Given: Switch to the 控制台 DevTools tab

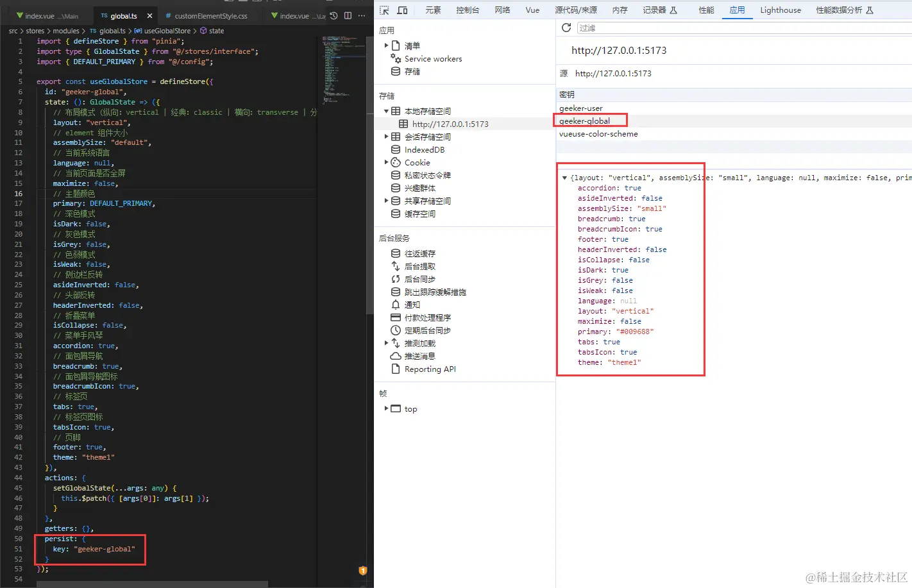Looking at the screenshot, I should (x=468, y=10).
